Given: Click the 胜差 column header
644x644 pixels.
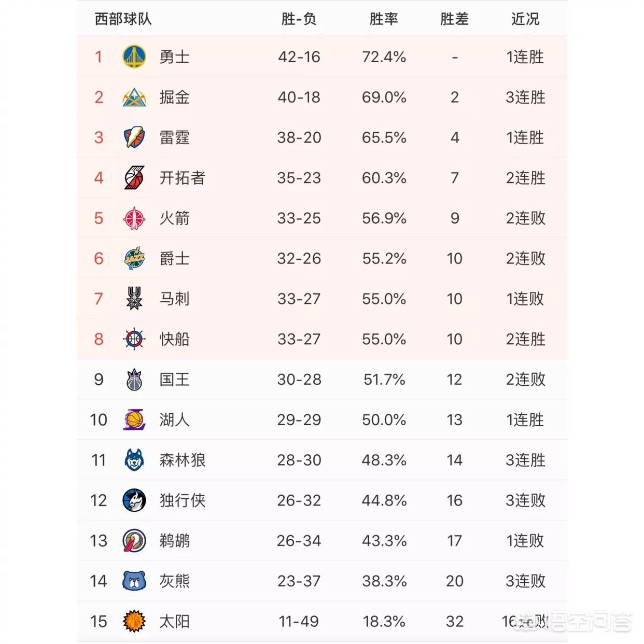Looking at the screenshot, I should (454, 19).
